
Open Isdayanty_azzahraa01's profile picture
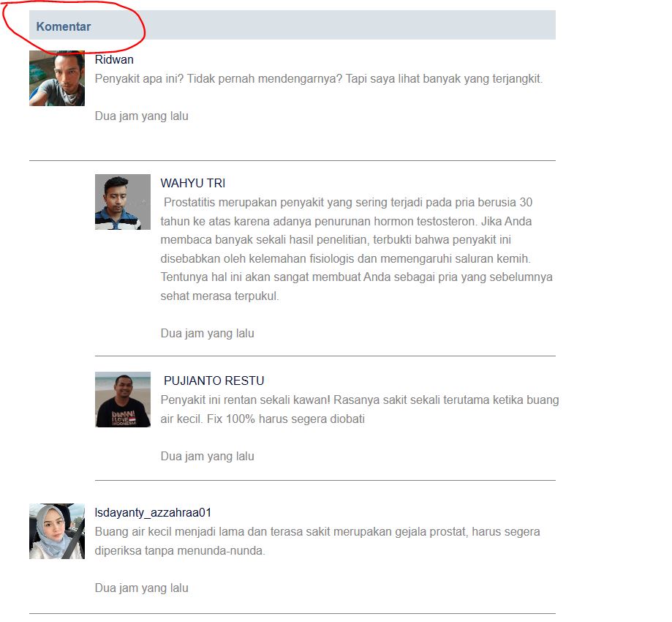coord(57,531)
